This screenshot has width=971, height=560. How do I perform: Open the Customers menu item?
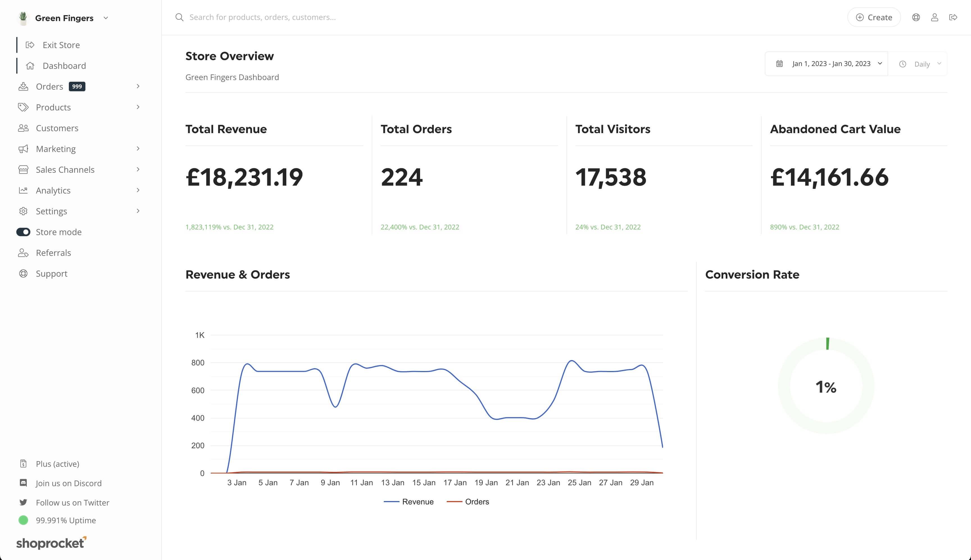click(57, 128)
